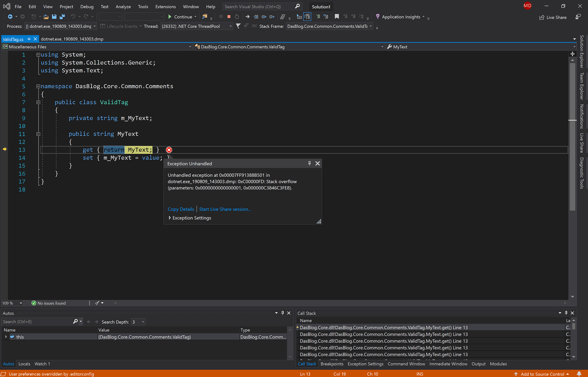This screenshot has height=377, width=588.
Task: Open the Debug menu
Action: tap(87, 6)
